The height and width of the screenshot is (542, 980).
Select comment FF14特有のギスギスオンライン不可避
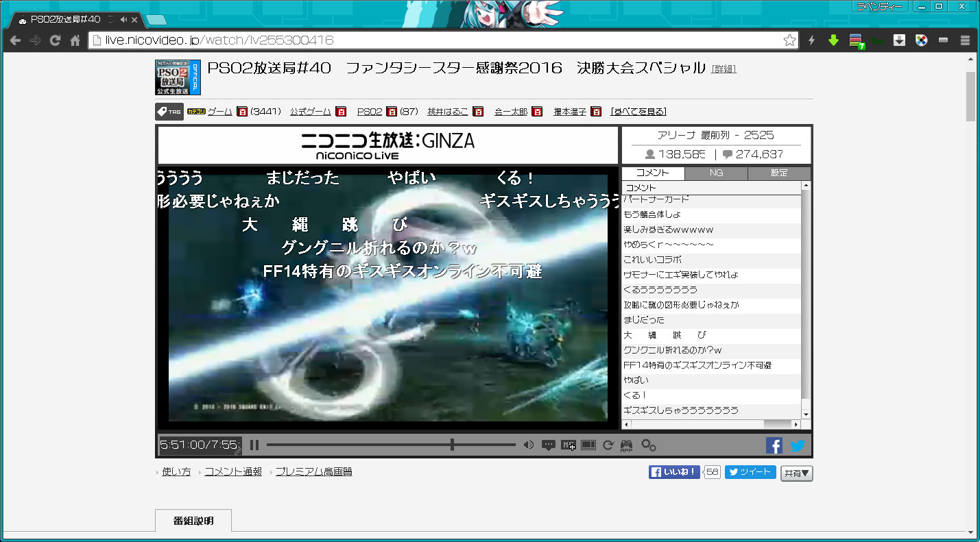click(x=711, y=365)
